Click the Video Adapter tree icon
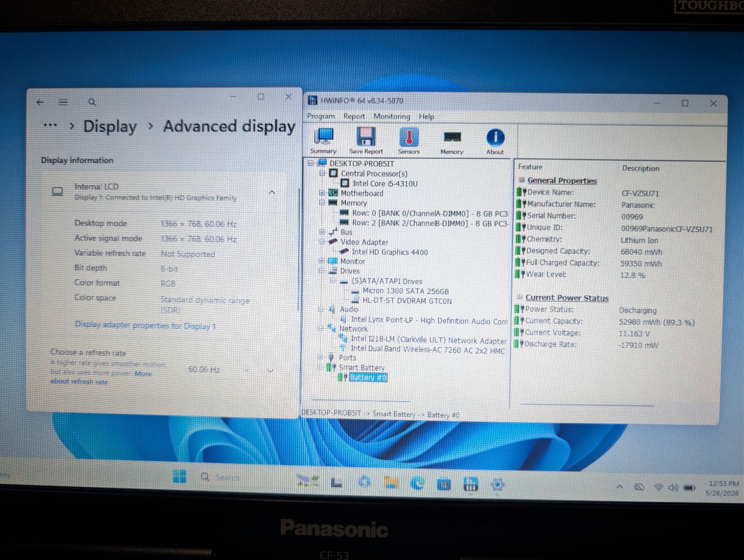Viewport: 744px width, 560px height. [332, 242]
